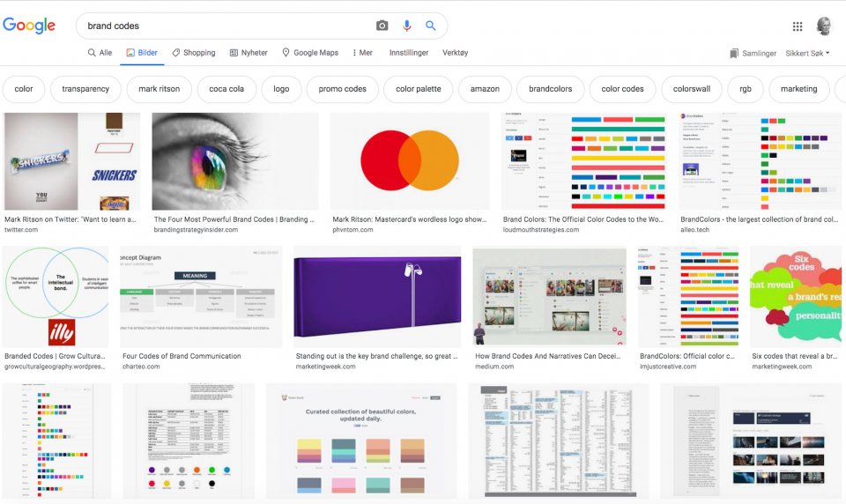The height and width of the screenshot is (504, 846).
Task: Click 'How Brand Codes And Narratives' title
Action: coord(547,356)
